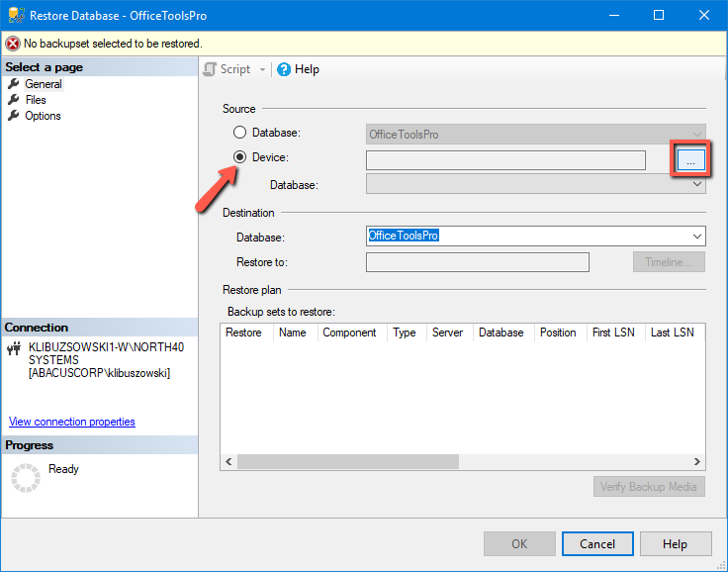This screenshot has height=572, width=728.
Task: Expand the Database dropdown under Device
Action: 697,184
